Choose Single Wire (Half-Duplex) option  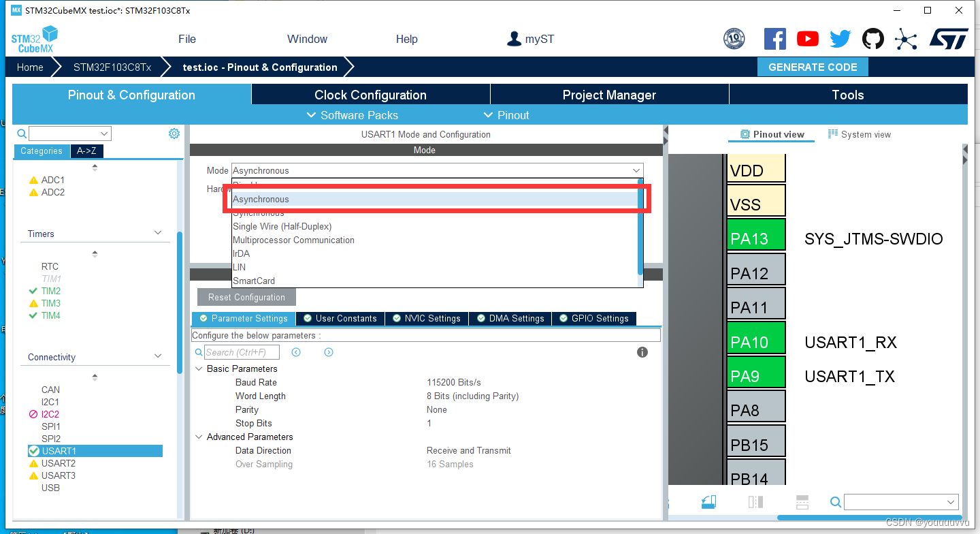434,226
